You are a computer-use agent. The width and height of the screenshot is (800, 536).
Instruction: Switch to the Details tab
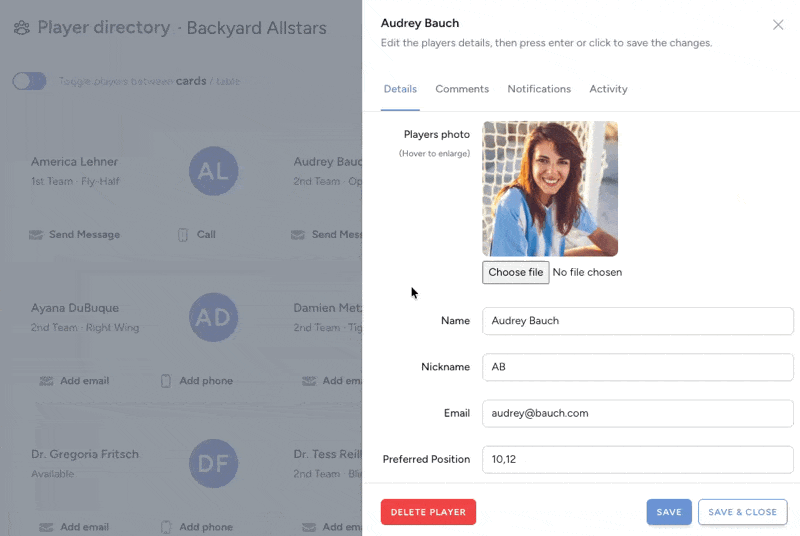pos(400,89)
